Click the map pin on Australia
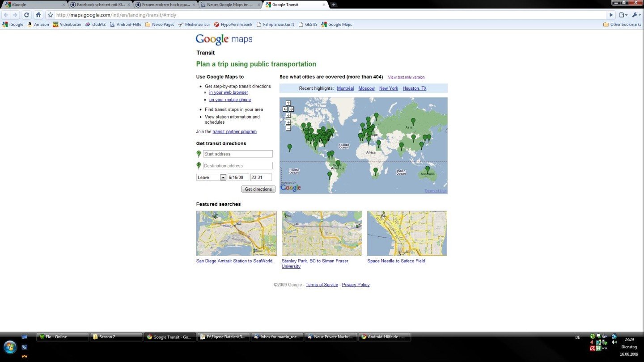The height and width of the screenshot is (362, 644). (x=428, y=170)
